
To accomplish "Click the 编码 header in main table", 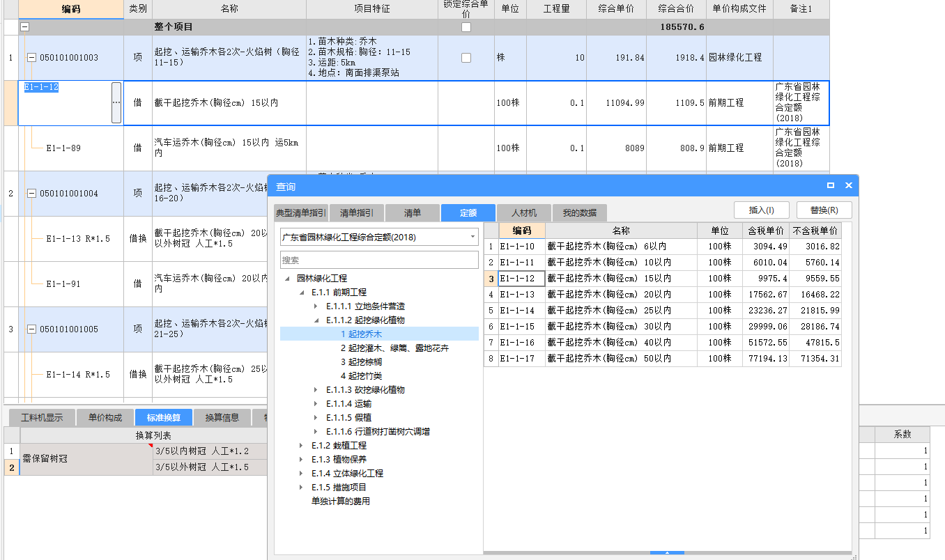I will point(71,9).
